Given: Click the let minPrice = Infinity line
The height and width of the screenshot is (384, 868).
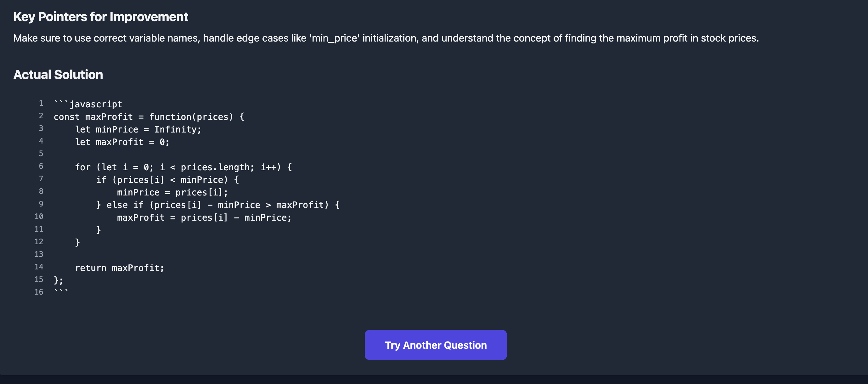Looking at the screenshot, I should pyautogui.click(x=138, y=129).
